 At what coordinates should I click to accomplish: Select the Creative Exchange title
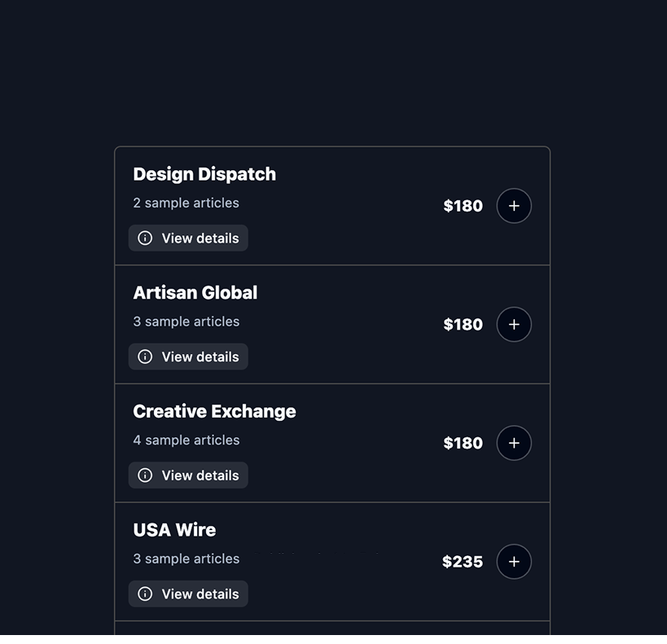[214, 411]
